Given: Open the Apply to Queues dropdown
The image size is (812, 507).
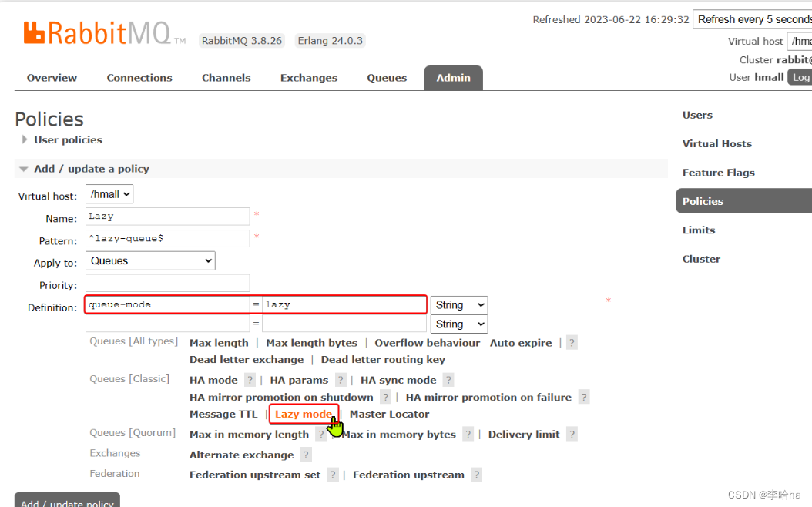Looking at the screenshot, I should coord(150,260).
